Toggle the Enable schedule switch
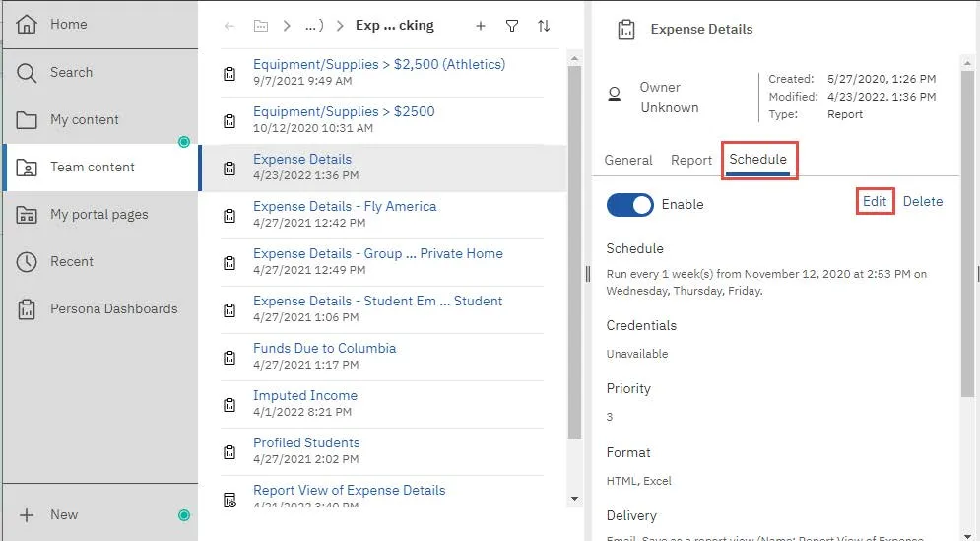 click(x=629, y=205)
